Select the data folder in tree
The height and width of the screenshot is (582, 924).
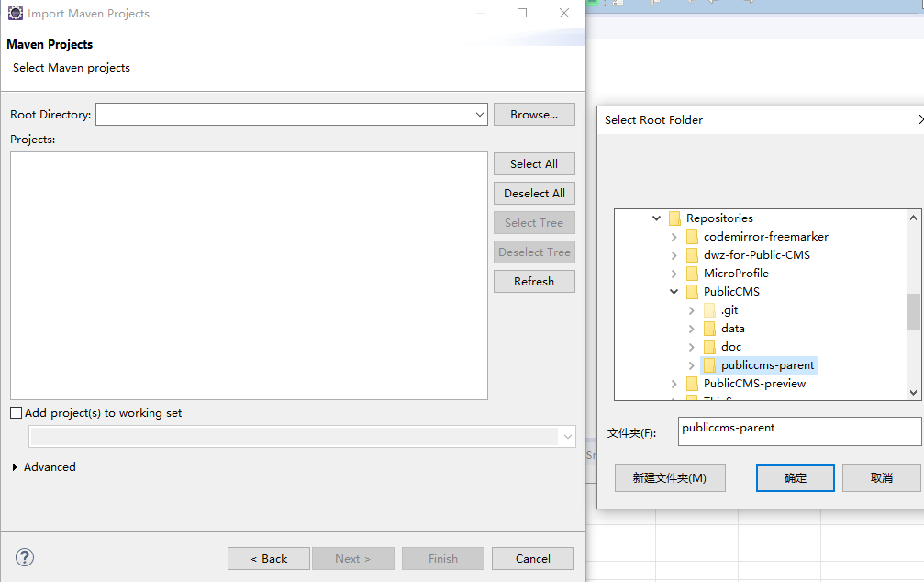[x=732, y=329]
